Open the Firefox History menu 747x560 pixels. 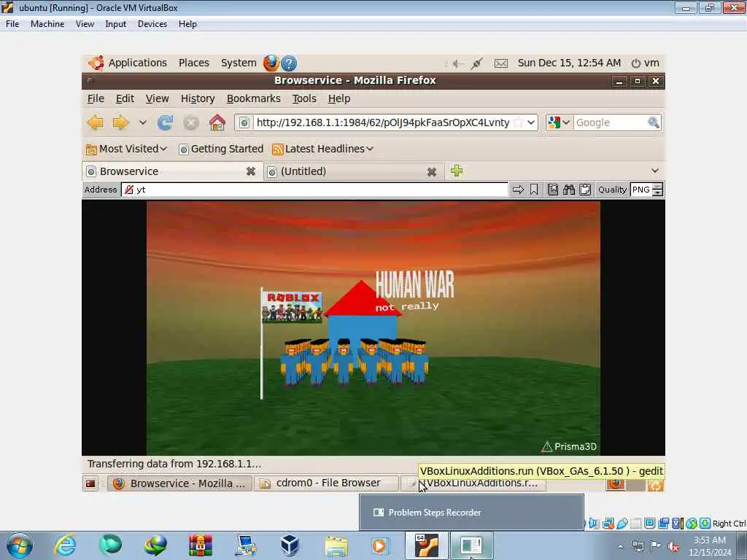point(198,98)
